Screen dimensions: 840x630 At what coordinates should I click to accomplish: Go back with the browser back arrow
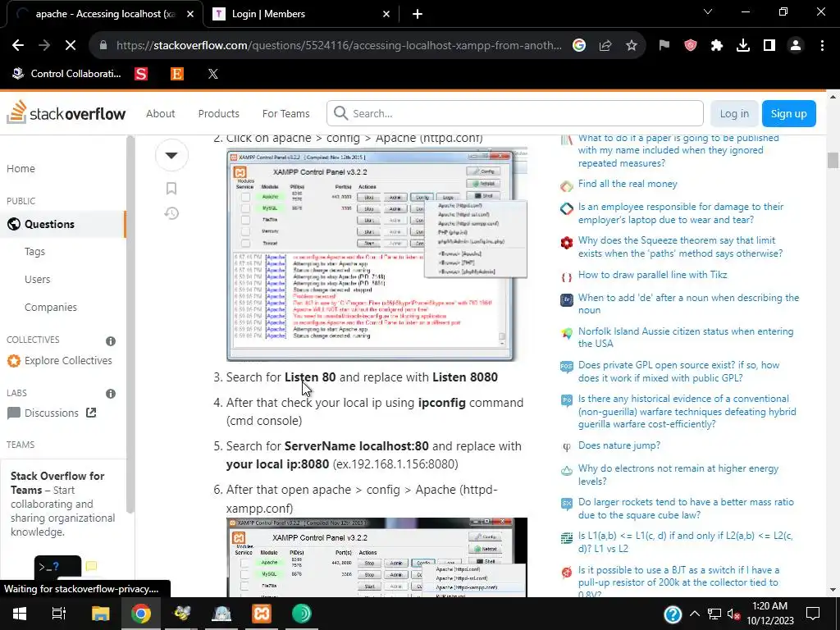[x=18, y=46]
